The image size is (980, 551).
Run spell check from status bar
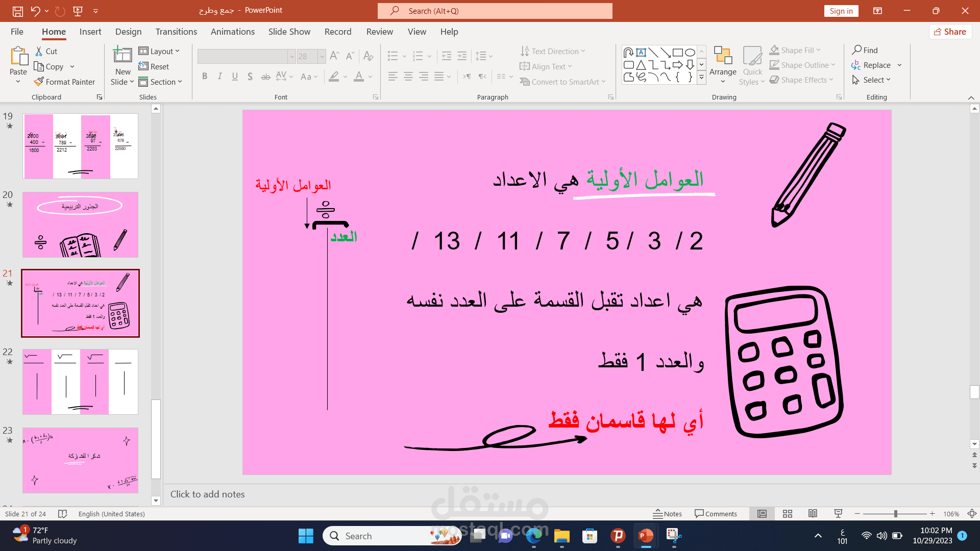point(62,514)
